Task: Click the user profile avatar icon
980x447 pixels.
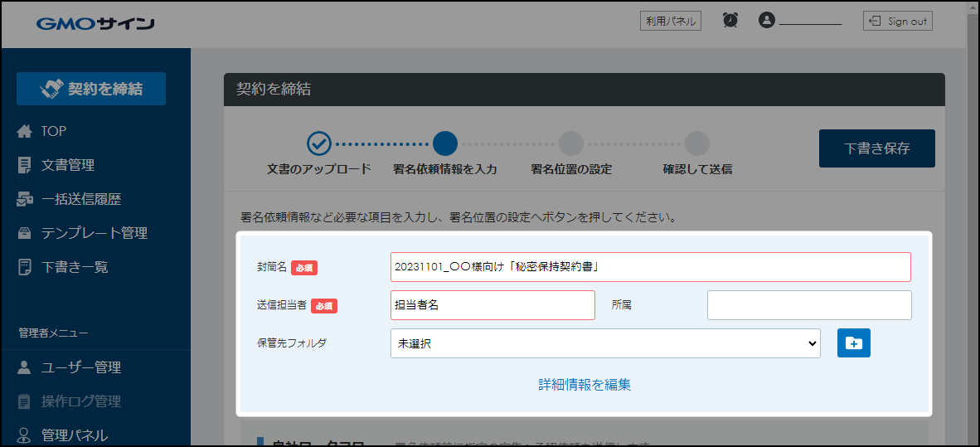Action: pyautogui.click(x=766, y=21)
